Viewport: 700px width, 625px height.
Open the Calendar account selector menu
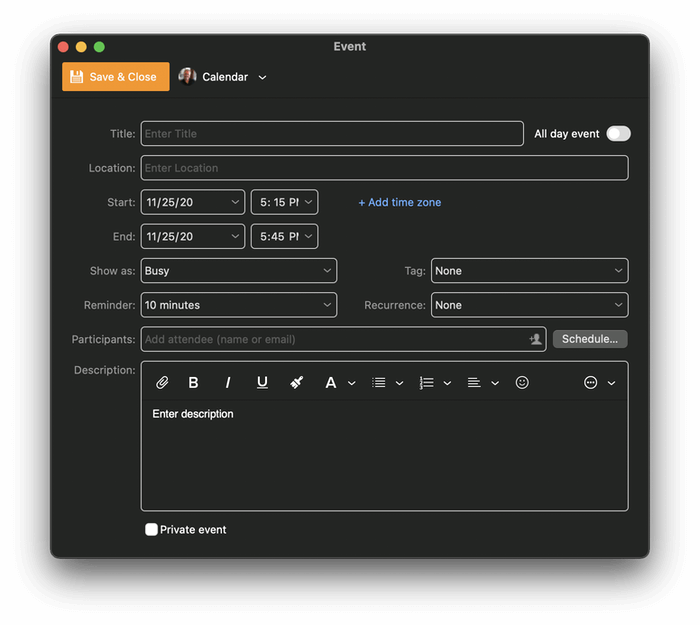(224, 77)
